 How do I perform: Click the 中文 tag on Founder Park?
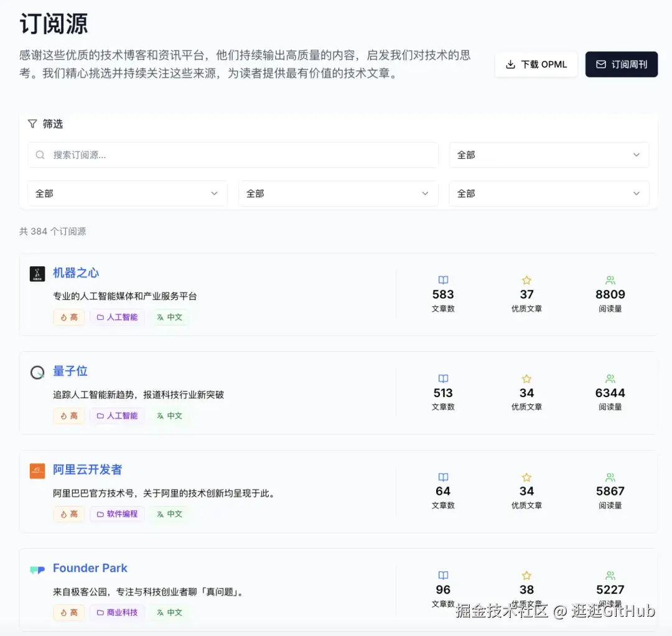point(170,612)
